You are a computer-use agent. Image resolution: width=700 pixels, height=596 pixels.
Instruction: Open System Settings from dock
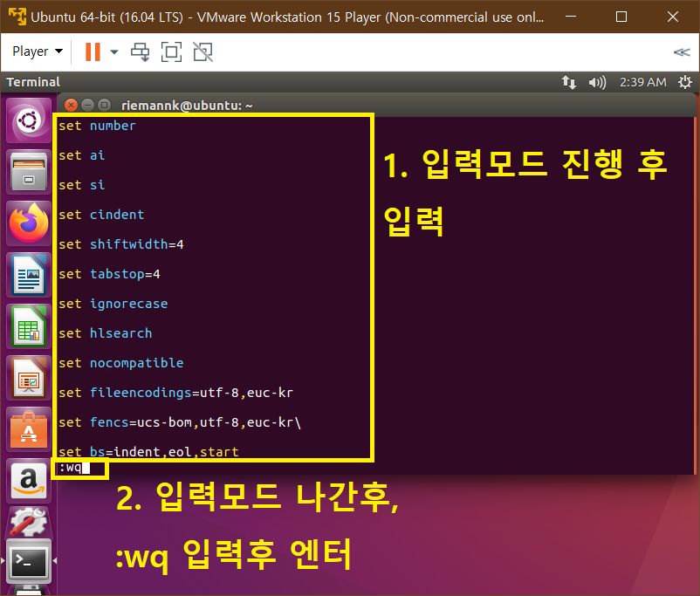coord(29,523)
